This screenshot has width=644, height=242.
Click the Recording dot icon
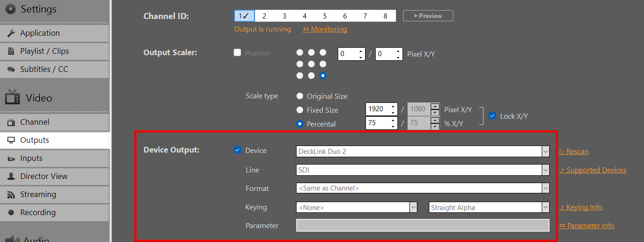pos(12,213)
